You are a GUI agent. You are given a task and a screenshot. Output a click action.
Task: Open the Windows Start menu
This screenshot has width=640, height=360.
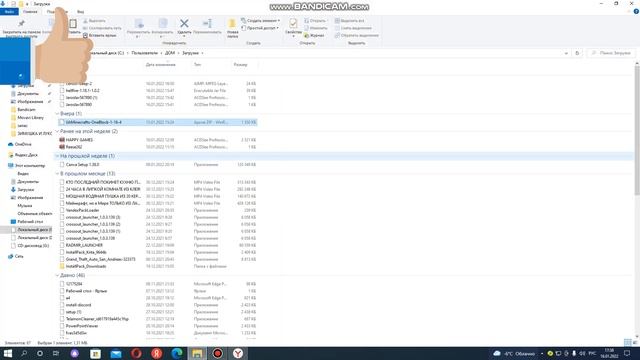point(8,353)
